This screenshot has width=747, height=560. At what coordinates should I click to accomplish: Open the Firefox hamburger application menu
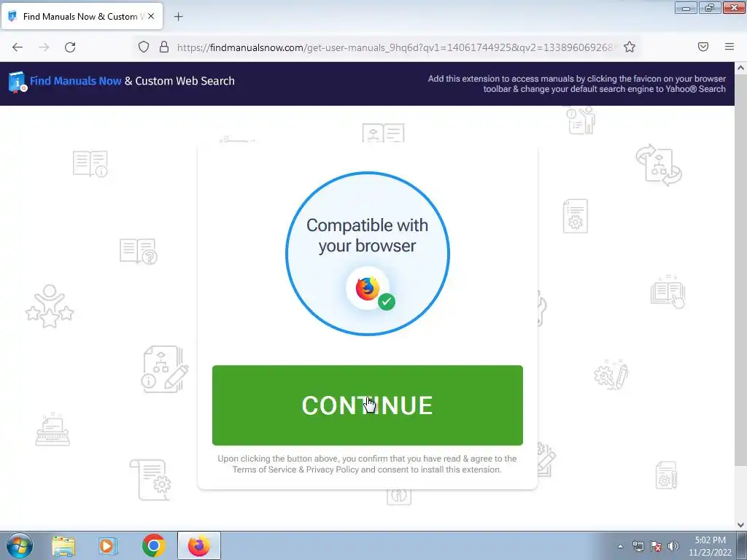729,47
